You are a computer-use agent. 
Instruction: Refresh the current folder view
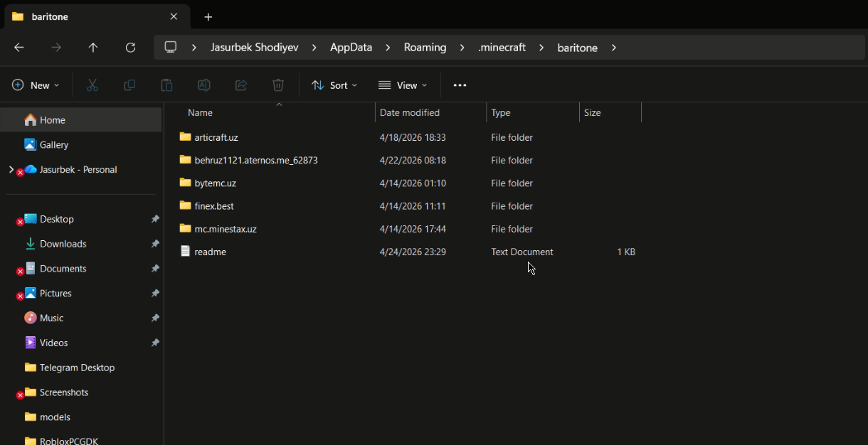(130, 48)
